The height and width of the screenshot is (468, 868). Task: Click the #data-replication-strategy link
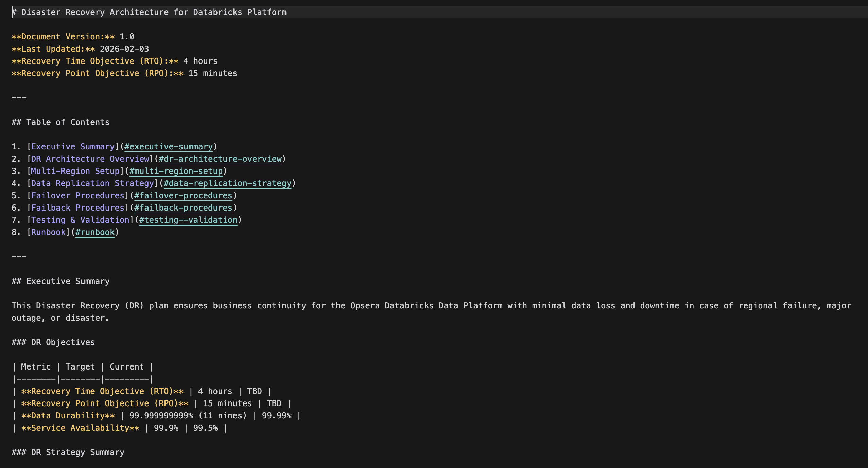227,183
